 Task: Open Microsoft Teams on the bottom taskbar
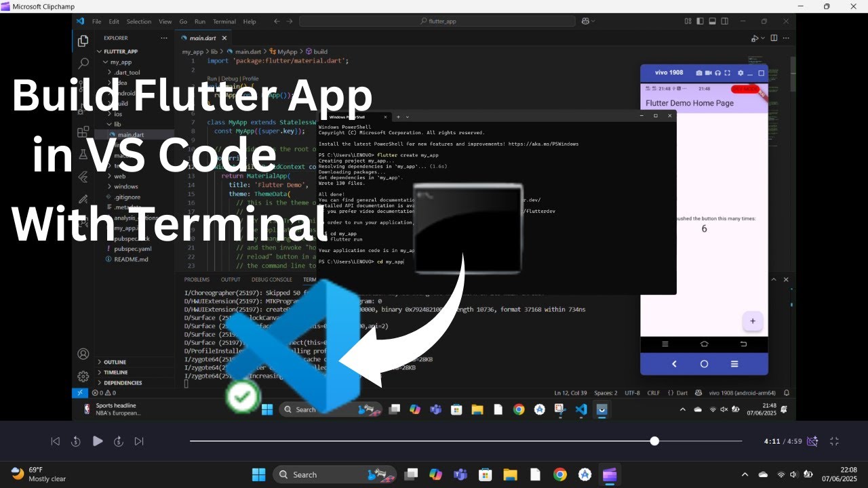[460, 474]
